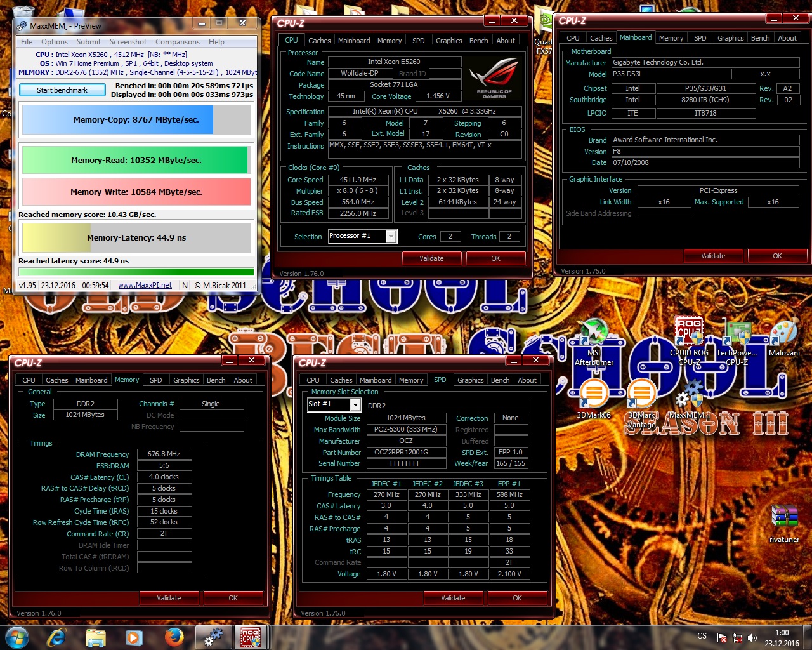Click Validate in the SPD CPU-Z window

453,598
